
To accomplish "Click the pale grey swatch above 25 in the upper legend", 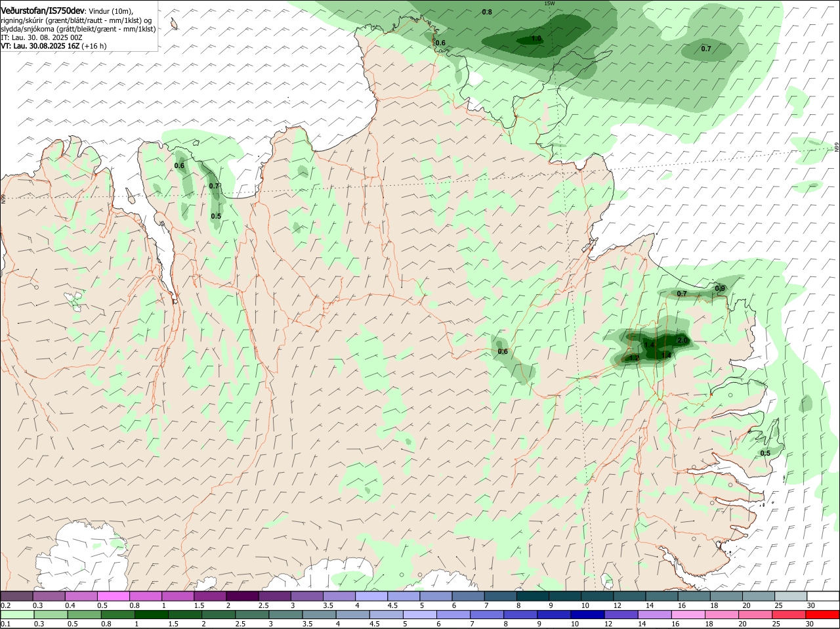I will click(789, 596).
